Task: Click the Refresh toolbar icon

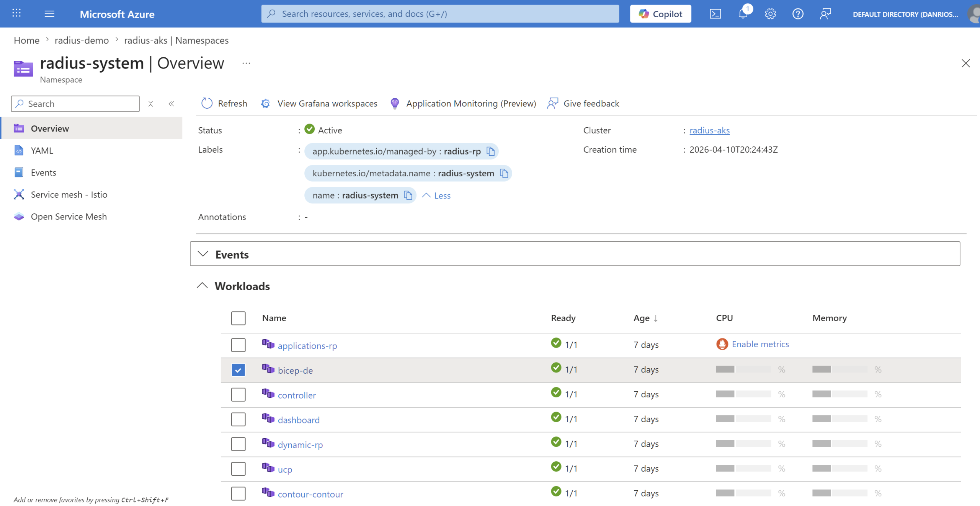Action: (x=207, y=103)
